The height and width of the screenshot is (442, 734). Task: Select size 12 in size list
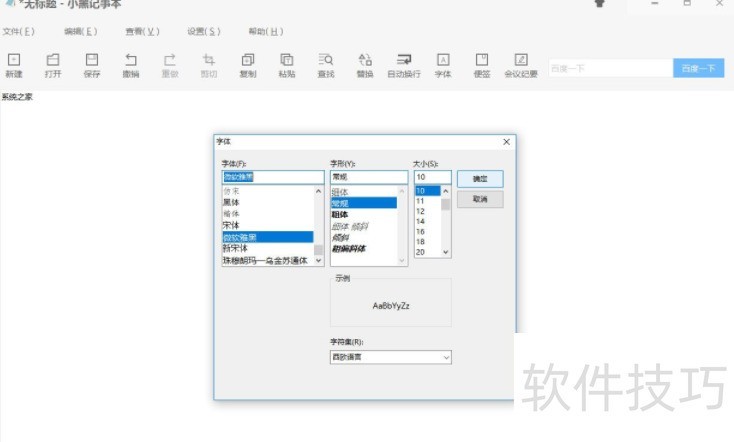pyautogui.click(x=428, y=211)
